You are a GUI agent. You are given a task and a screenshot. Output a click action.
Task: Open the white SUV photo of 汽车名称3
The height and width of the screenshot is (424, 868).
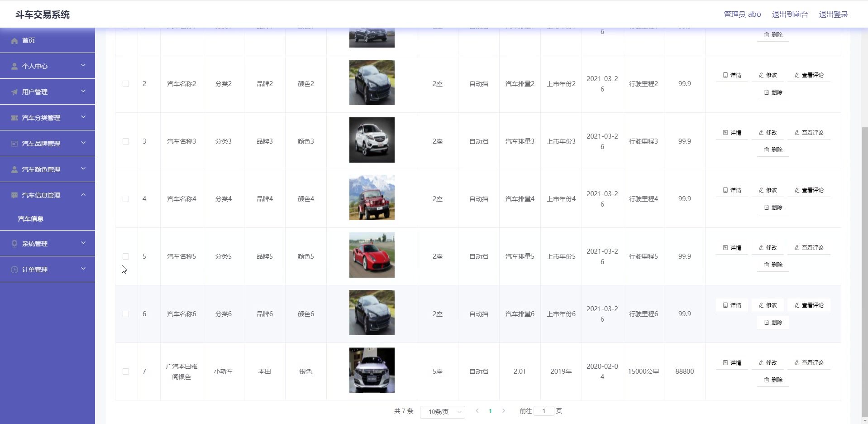(372, 140)
